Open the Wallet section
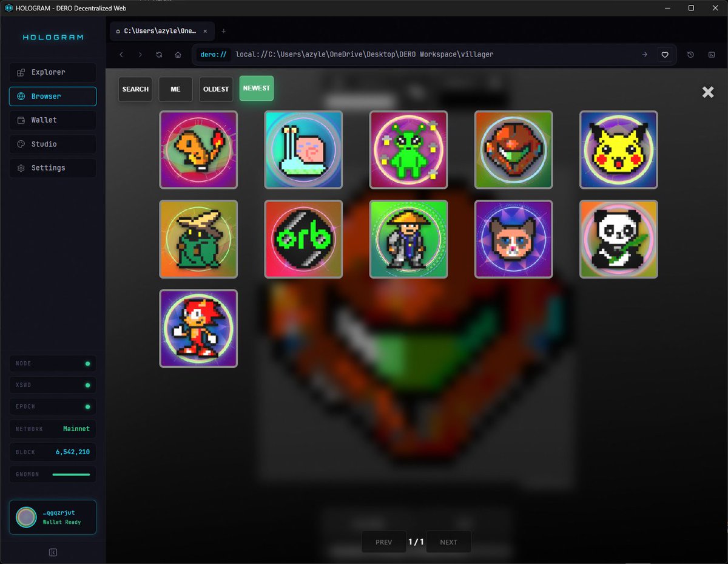Viewport: 728px width, 564px height. (52, 120)
